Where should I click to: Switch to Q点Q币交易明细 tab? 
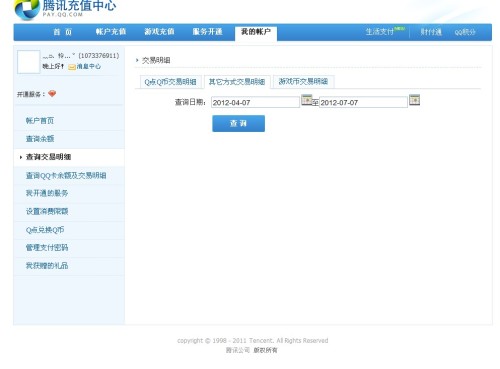pos(170,82)
